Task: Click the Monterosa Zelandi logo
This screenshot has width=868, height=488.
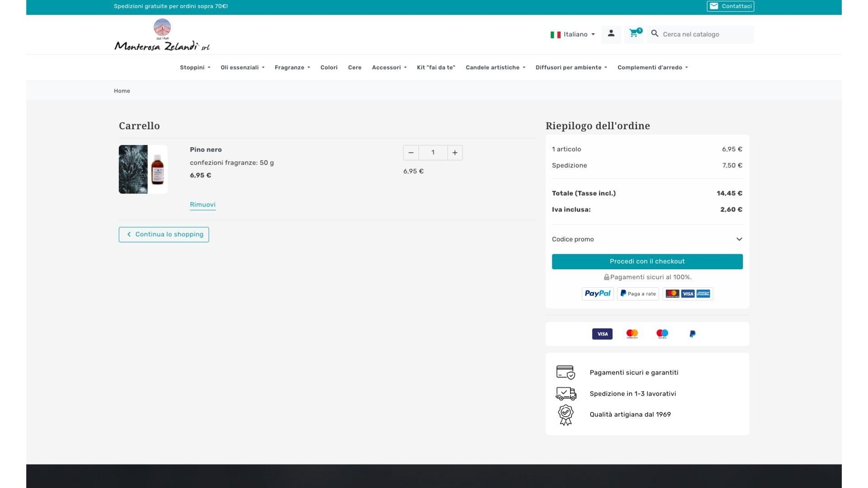Action: [162, 35]
